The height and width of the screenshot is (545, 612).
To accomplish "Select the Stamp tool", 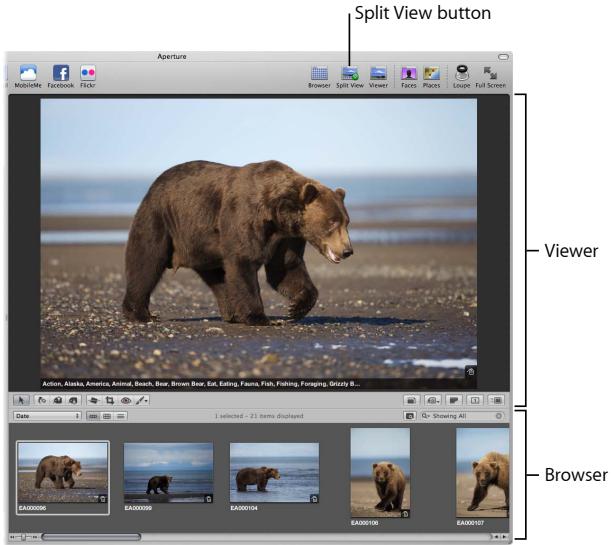I will (73, 400).
